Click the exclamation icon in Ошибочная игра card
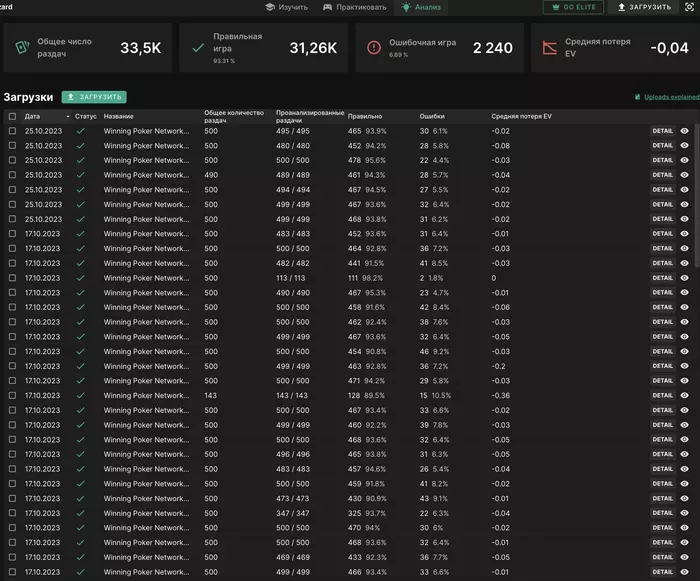Viewport: 700px width, 581px height. [374, 47]
